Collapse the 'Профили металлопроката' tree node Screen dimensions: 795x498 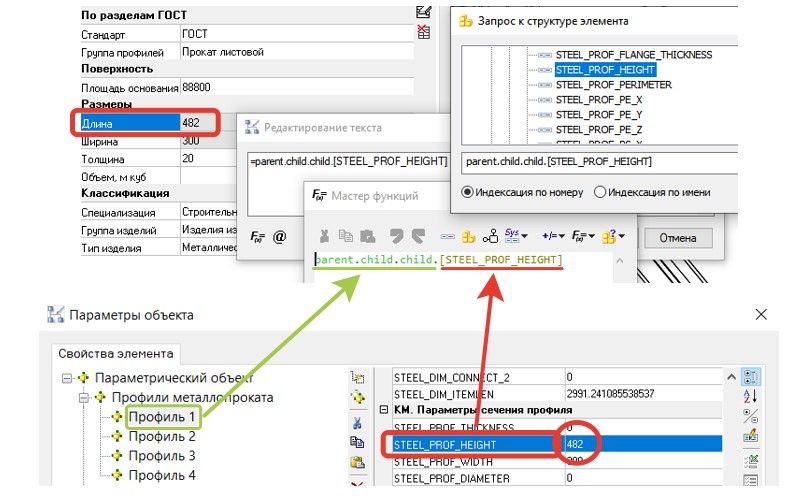86,397
